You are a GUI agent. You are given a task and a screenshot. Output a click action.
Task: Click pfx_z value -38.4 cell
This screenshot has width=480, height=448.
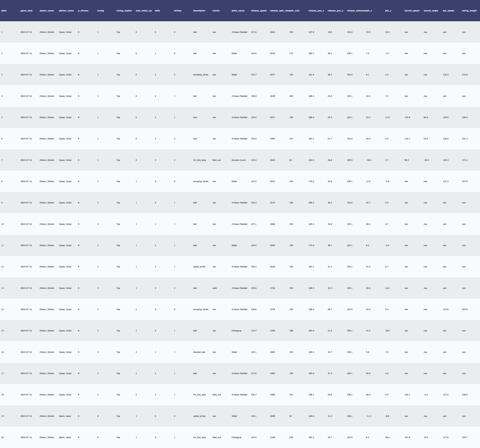pos(368,160)
